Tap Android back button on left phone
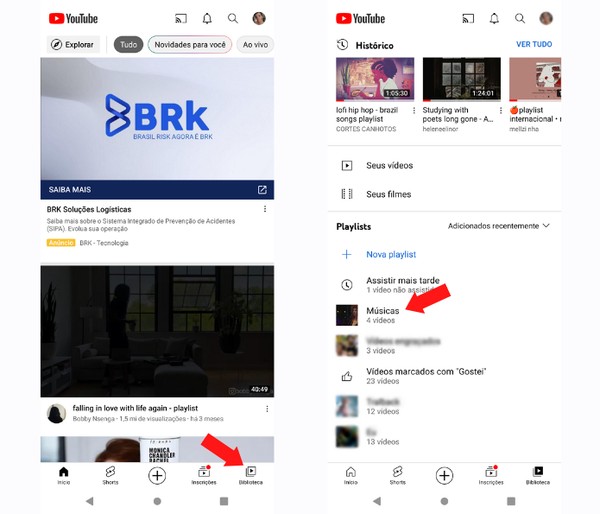This screenshot has height=514, width=600. (x=90, y=501)
